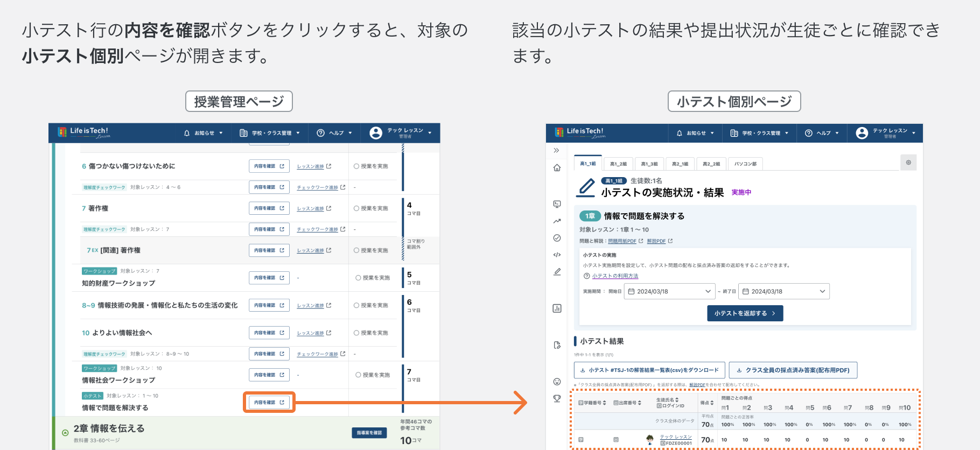Switch to 高2_2組 class tab

711,164
